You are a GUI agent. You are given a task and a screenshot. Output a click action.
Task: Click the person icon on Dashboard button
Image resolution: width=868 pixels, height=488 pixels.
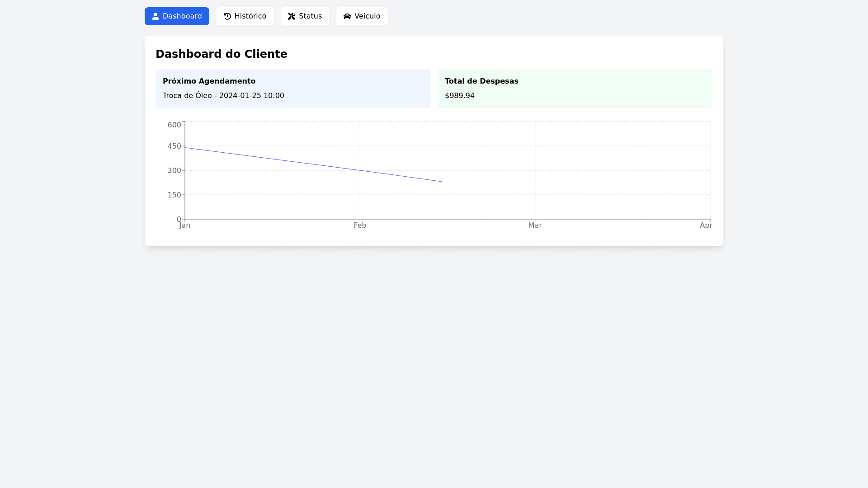[155, 16]
